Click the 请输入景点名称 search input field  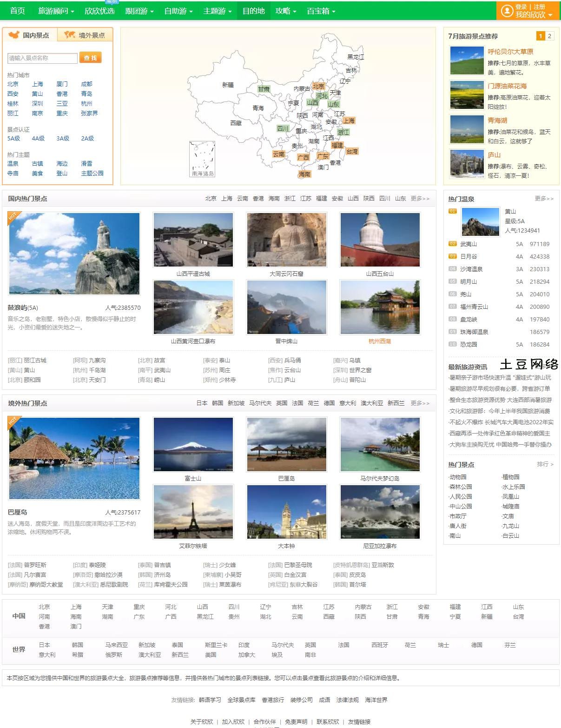point(42,58)
